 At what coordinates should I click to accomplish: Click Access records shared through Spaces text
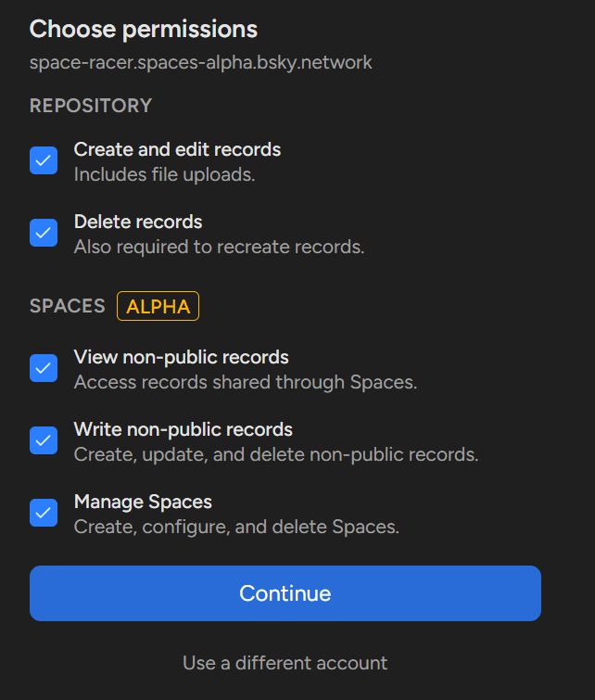246,383
